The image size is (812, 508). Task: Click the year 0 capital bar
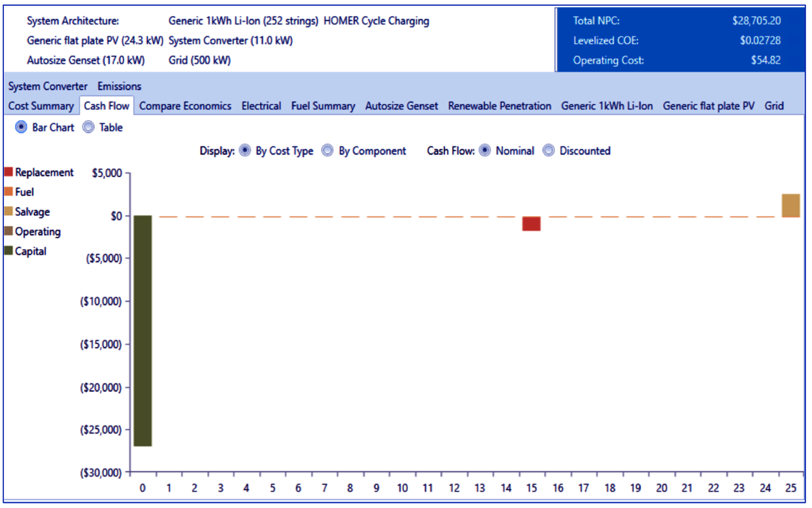coord(143,331)
